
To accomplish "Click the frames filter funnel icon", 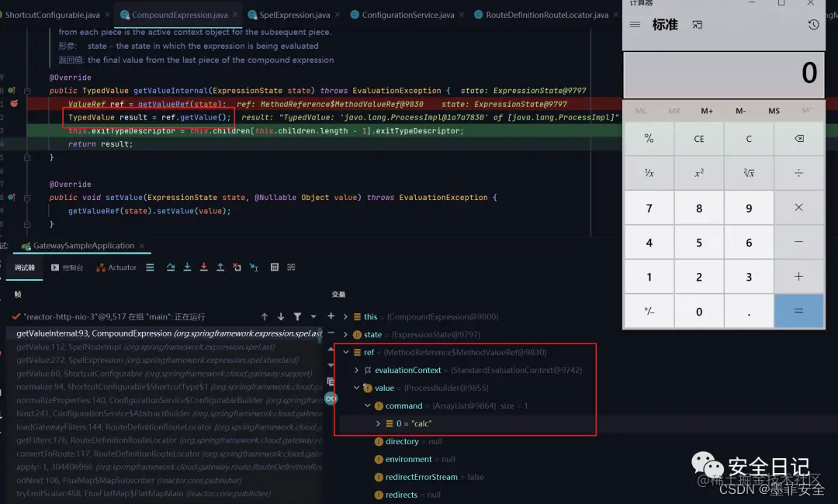I will point(297,316).
